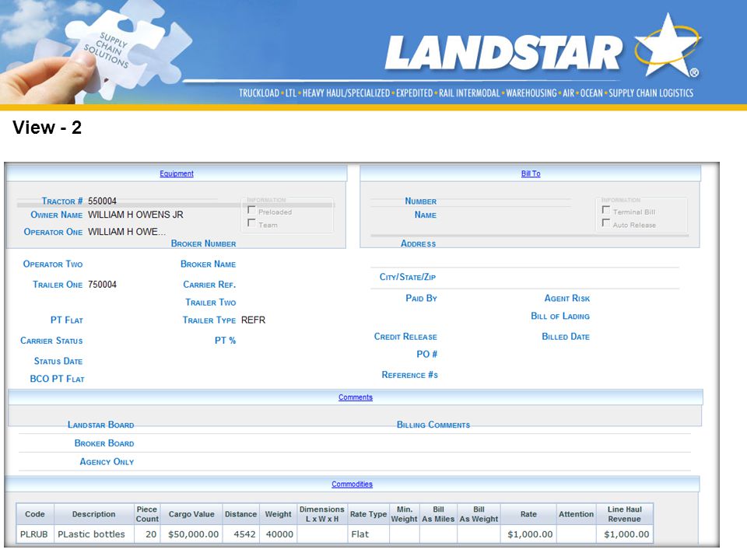Click the Broker Number label

(x=203, y=243)
